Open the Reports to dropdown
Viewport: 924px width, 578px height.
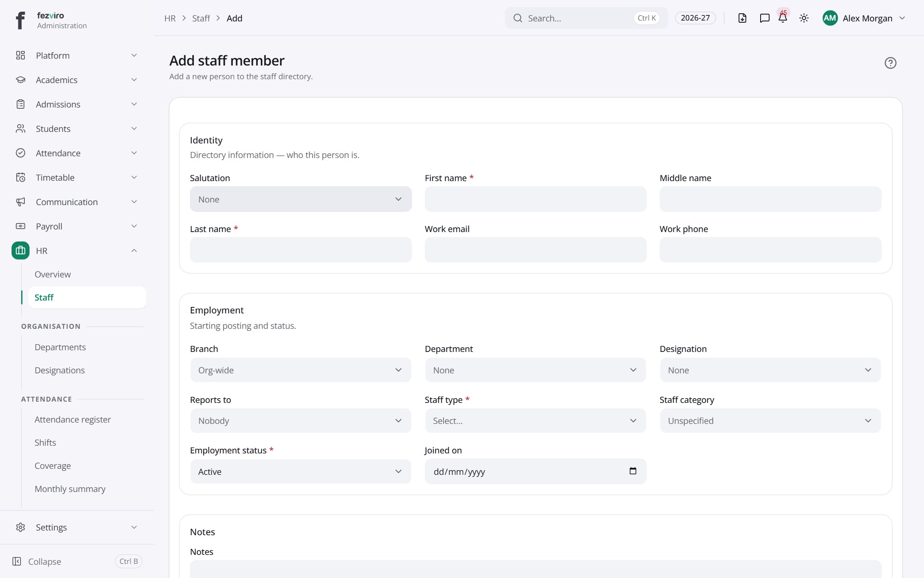pos(301,420)
